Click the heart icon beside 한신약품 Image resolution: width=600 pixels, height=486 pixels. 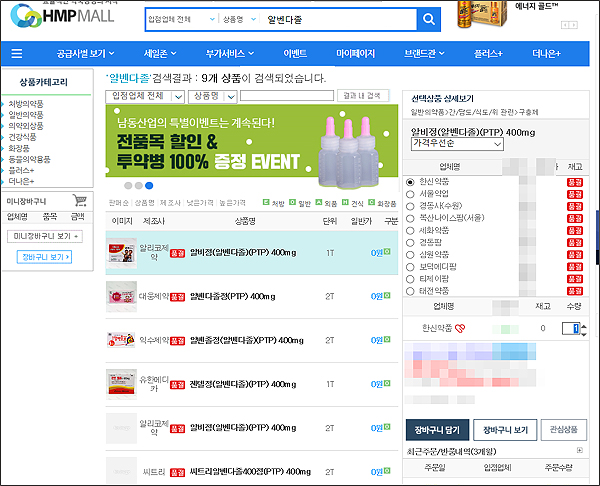point(460,328)
